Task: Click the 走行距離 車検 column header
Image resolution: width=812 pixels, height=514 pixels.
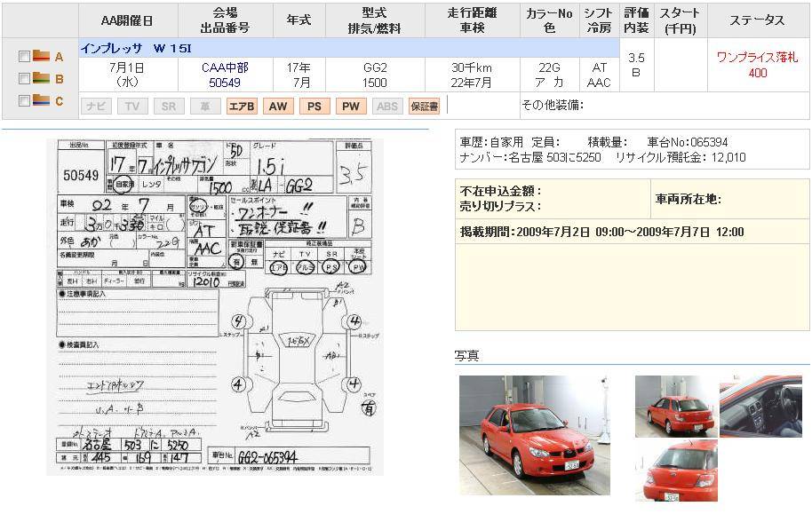Action: click(472, 20)
